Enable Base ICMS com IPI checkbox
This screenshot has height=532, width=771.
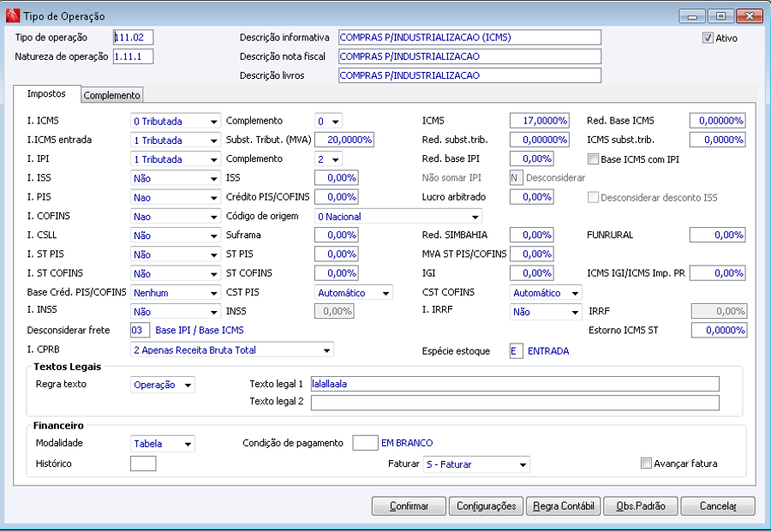[594, 158]
